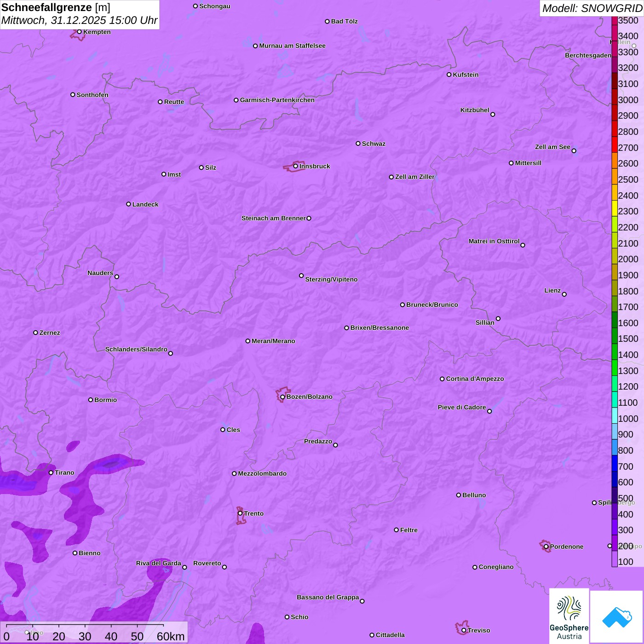Select the dark green 1600 m legend swatch
The width and height of the screenshot is (644, 644).
click(x=615, y=320)
